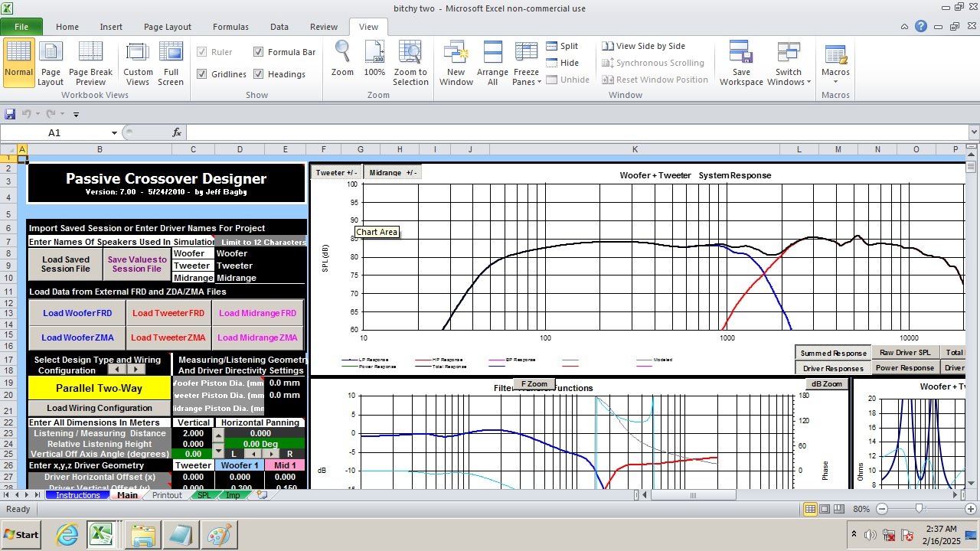Save Workspace

tap(741, 63)
